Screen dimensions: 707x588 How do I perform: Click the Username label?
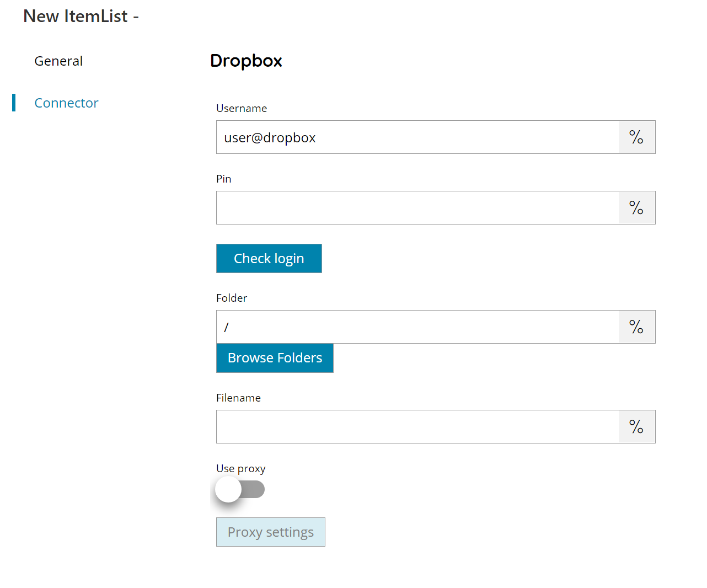242,109
